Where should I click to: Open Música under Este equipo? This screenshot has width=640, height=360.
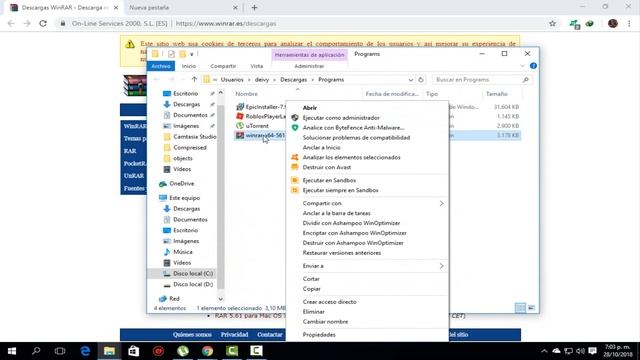click(x=182, y=252)
